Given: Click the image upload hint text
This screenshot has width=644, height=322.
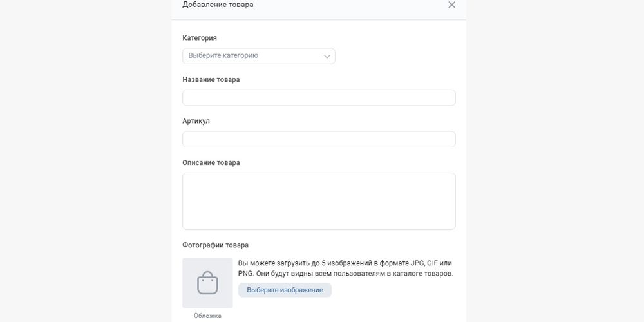Looking at the screenshot, I should [345, 269].
